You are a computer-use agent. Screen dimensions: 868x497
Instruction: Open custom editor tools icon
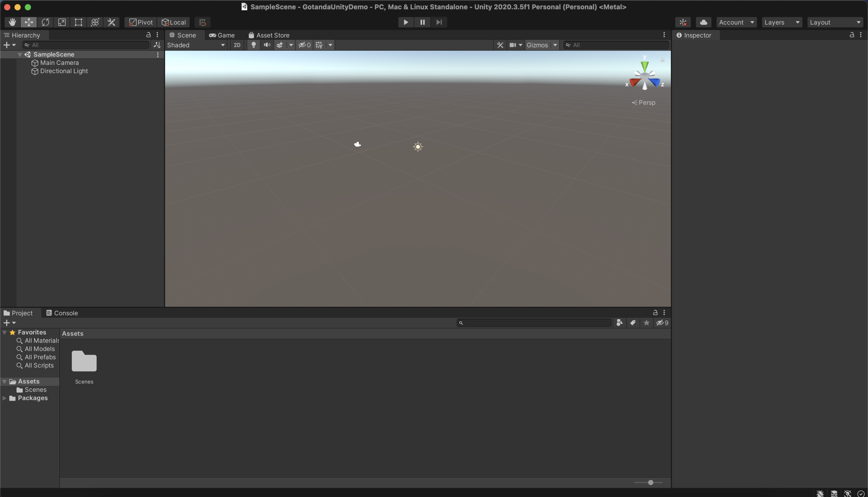click(x=111, y=22)
